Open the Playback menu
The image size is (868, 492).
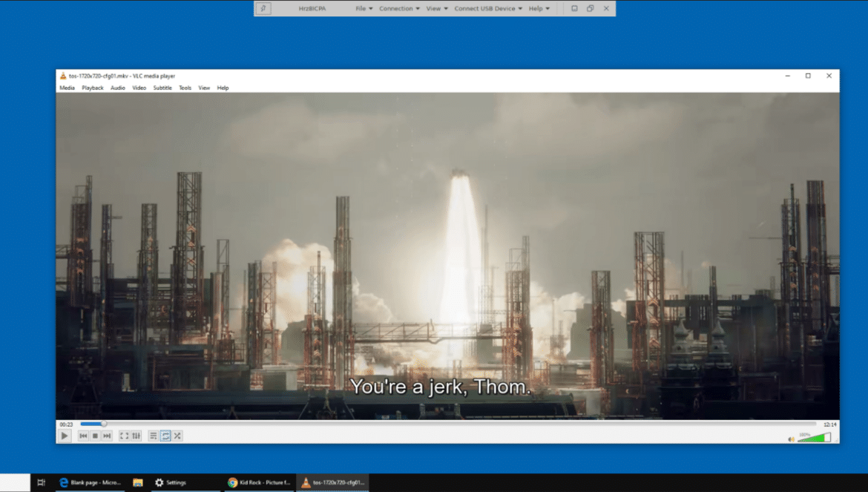coord(93,88)
